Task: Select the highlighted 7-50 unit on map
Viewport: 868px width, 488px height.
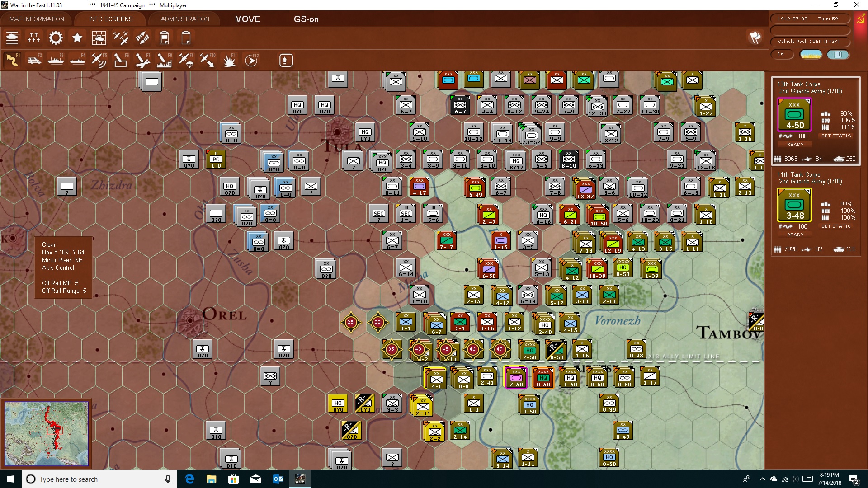Action: point(516,378)
